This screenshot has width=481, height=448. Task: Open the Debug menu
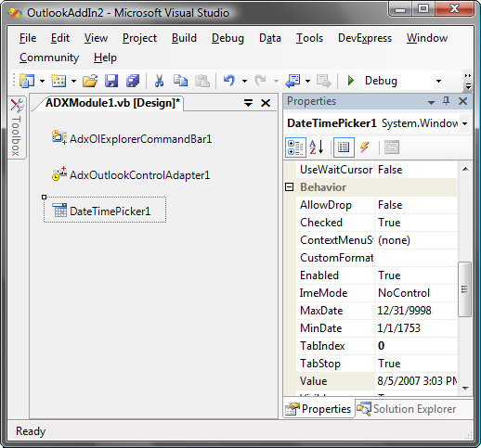(x=227, y=38)
